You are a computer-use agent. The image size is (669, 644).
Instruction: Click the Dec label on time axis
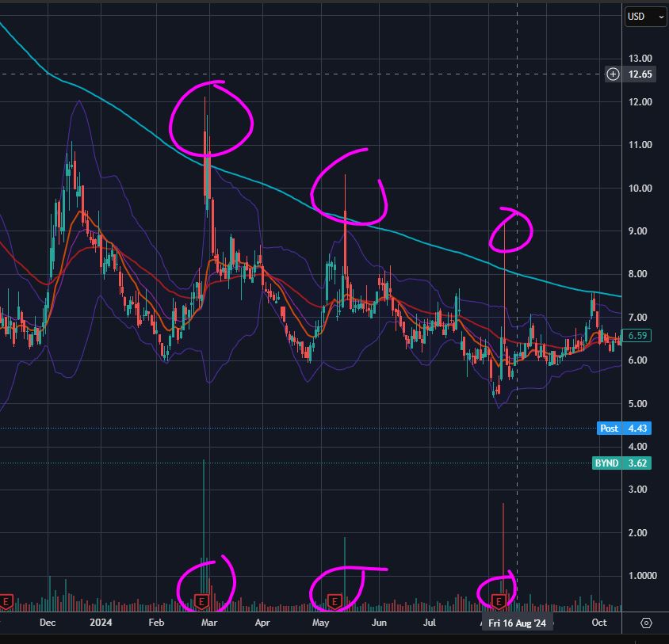(x=48, y=623)
